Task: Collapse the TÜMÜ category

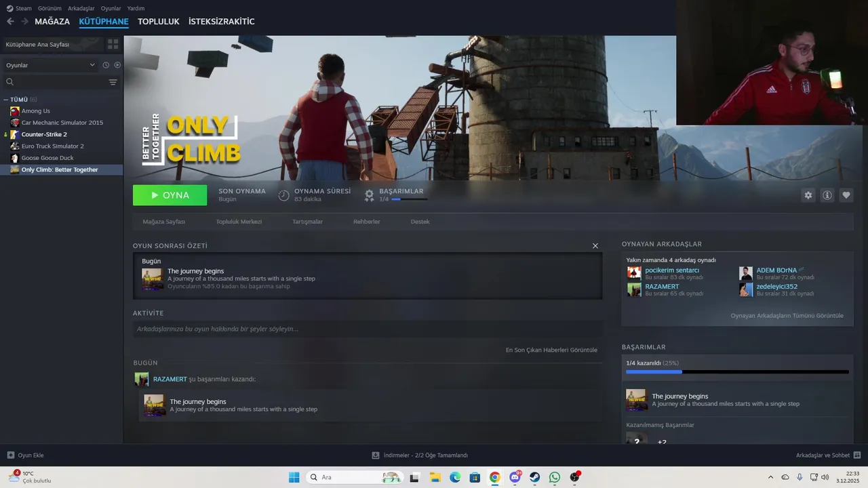Action: coord(6,100)
